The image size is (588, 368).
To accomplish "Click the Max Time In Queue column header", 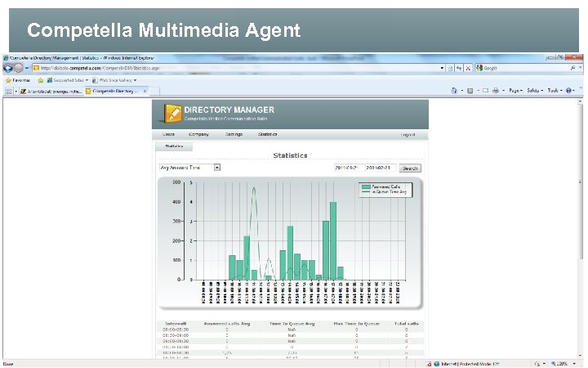I will [356, 323].
